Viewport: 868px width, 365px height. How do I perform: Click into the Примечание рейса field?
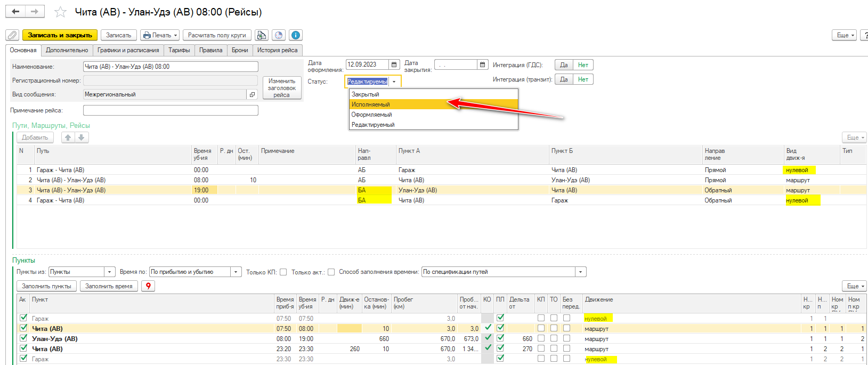tap(171, 110)
